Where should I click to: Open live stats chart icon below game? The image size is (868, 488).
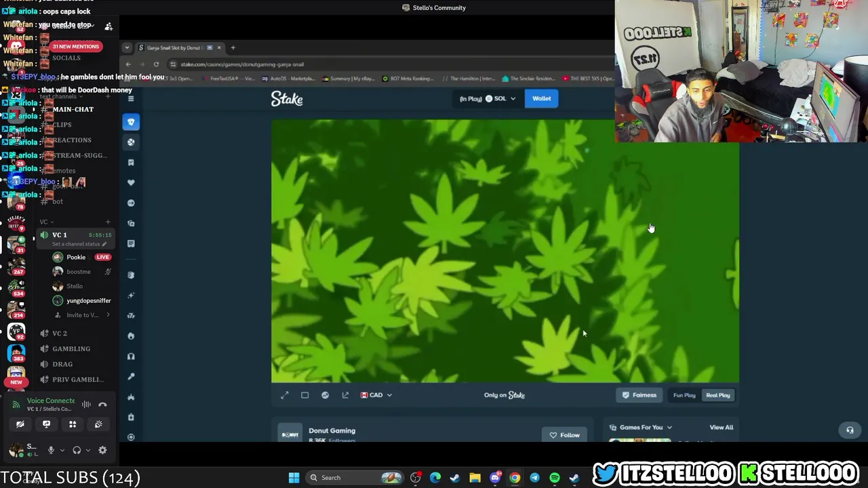click(x=325, y=395)
